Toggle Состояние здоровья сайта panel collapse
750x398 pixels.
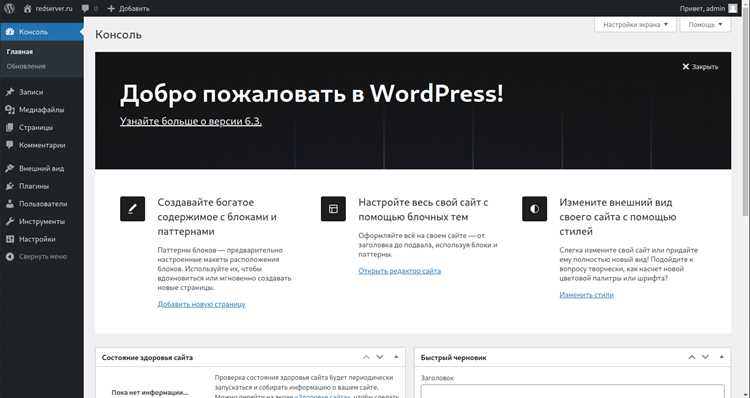[x=396, y=357]
